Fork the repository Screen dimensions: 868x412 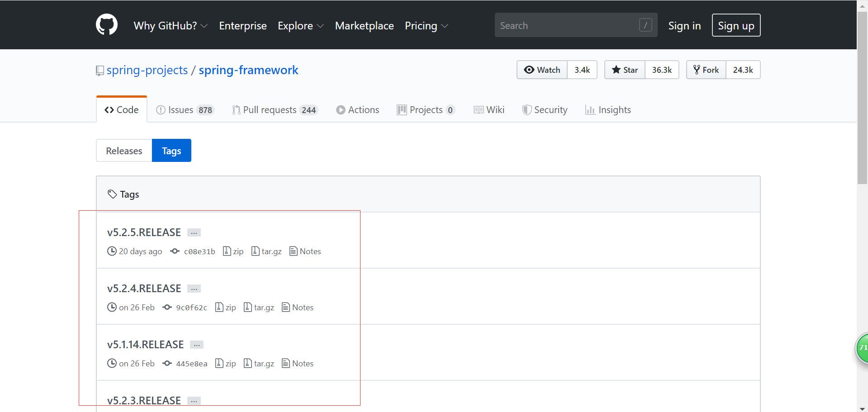pos(706,70)
